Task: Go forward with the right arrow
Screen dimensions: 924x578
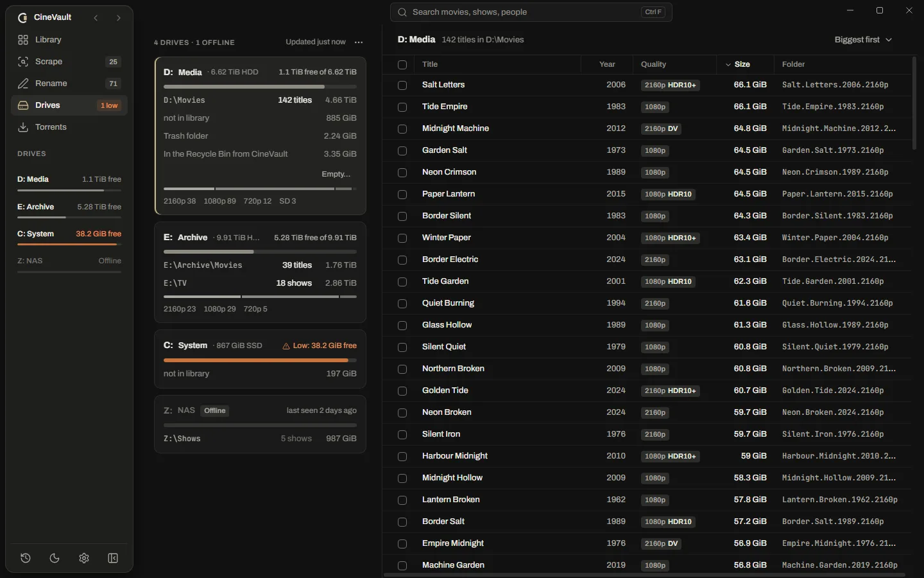Action: [x=118, y=18]
